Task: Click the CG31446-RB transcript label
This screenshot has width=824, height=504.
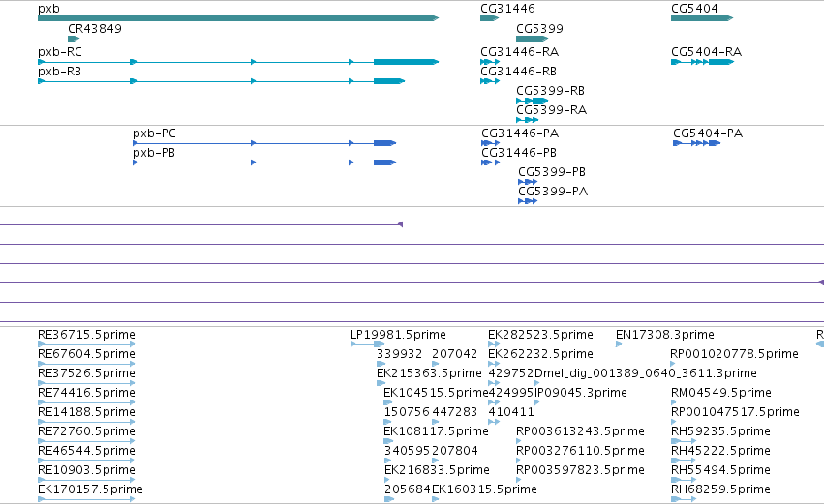Action: click(x=518, y=72)
